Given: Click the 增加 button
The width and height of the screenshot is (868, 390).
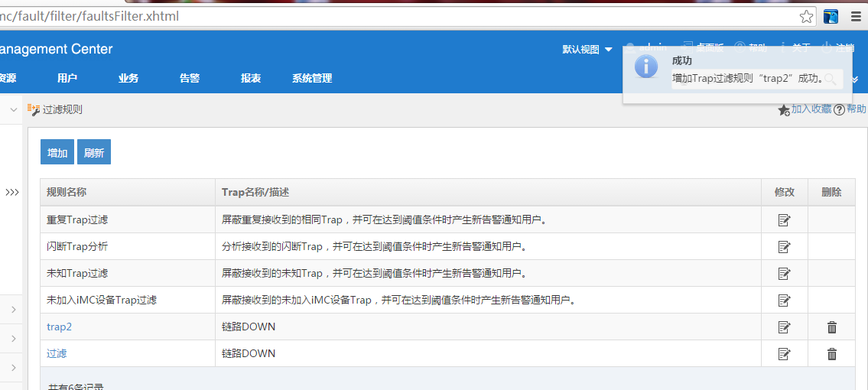Looking at the screenshot, I should tap(57, 152).
